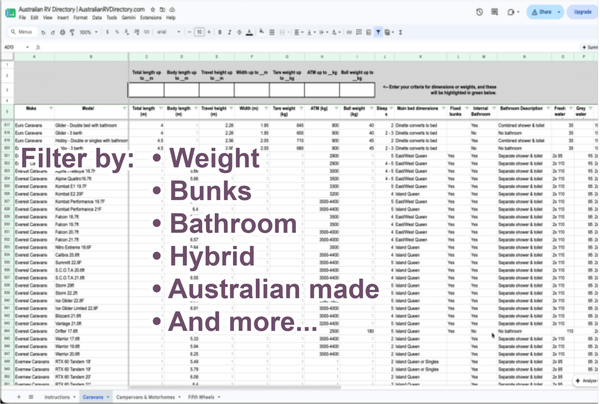Open filter dropdown on ATM (kg) header
Image resolution: width=600 pixels, height=404 pixels.
point(336,109)
